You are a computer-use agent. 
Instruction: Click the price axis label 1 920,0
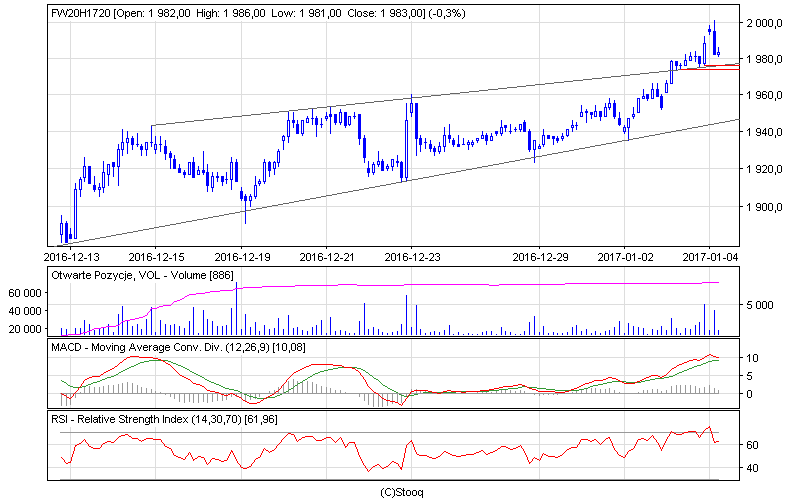pyautogui.click(x=764, y=169)
